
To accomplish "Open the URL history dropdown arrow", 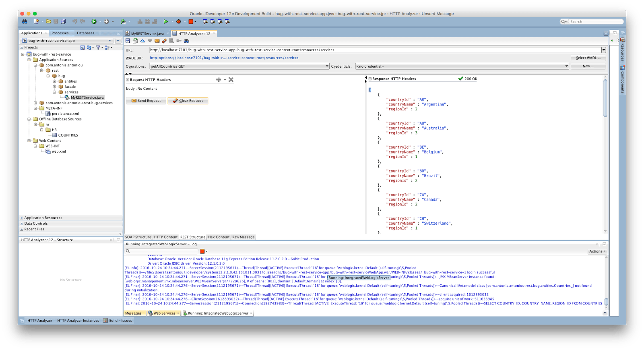I will coord(603,50).
